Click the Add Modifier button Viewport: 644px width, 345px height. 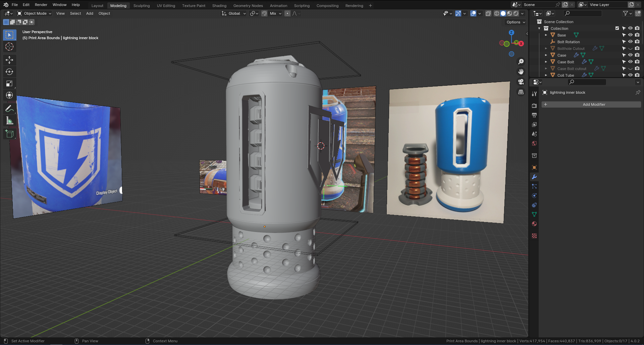click(x=594, y=105)
